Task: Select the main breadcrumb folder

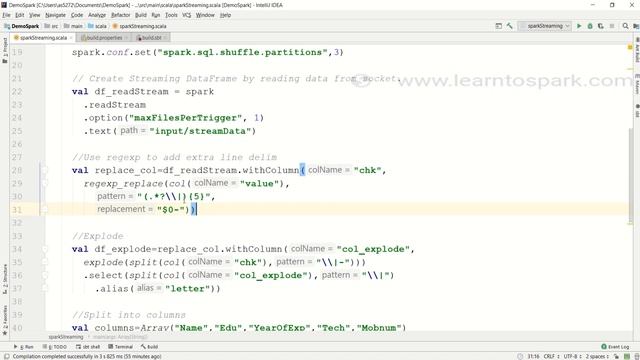Action: pyautogui.click(x=73, y=26)
